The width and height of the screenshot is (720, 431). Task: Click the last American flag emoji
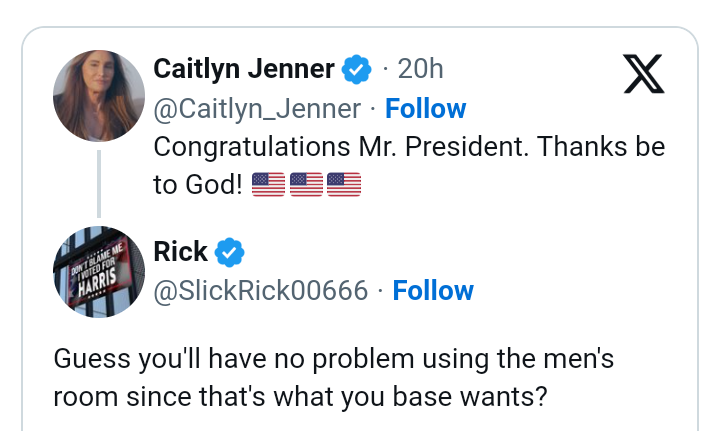[344, 185]
